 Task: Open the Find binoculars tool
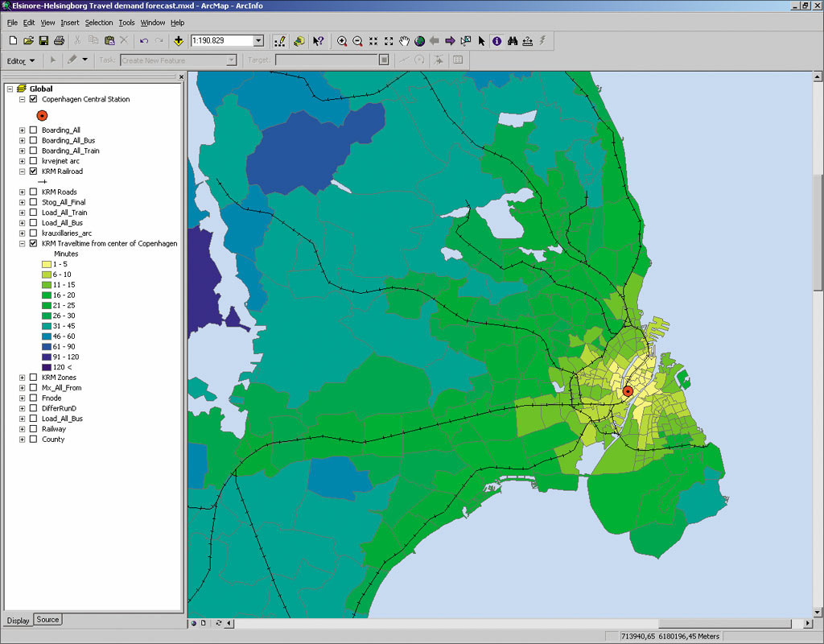[x=512, y=41]
